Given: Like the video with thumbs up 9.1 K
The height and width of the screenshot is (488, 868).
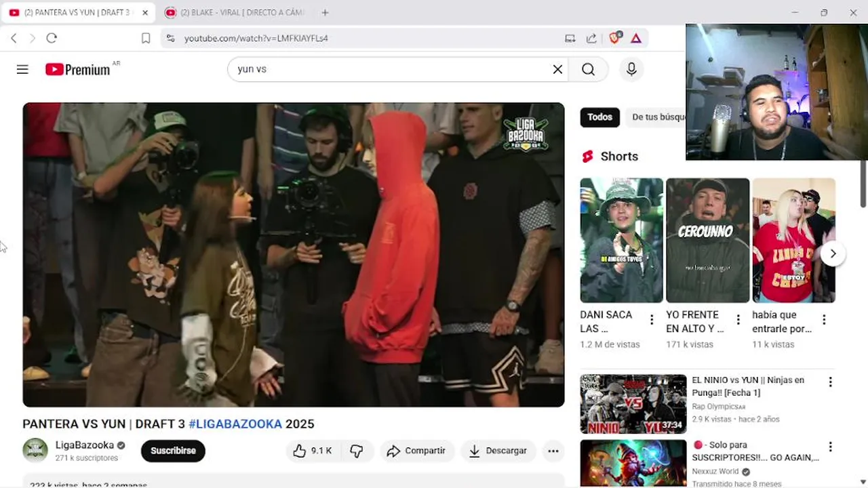Looking at the screenshot, I should (313, 451).
